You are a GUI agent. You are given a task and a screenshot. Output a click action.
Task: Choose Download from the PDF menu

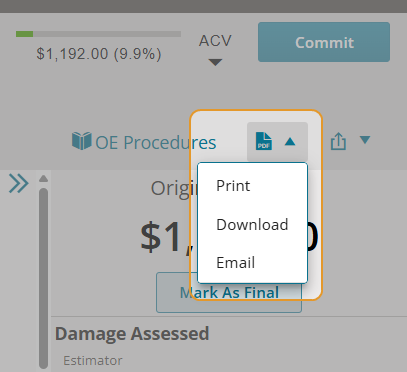[x=253, y=224]
